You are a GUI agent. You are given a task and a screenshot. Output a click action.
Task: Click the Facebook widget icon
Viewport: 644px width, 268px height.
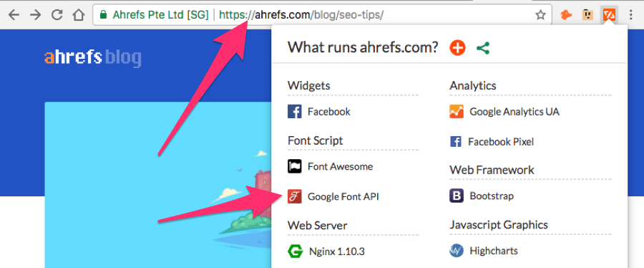tap(295, 111)
